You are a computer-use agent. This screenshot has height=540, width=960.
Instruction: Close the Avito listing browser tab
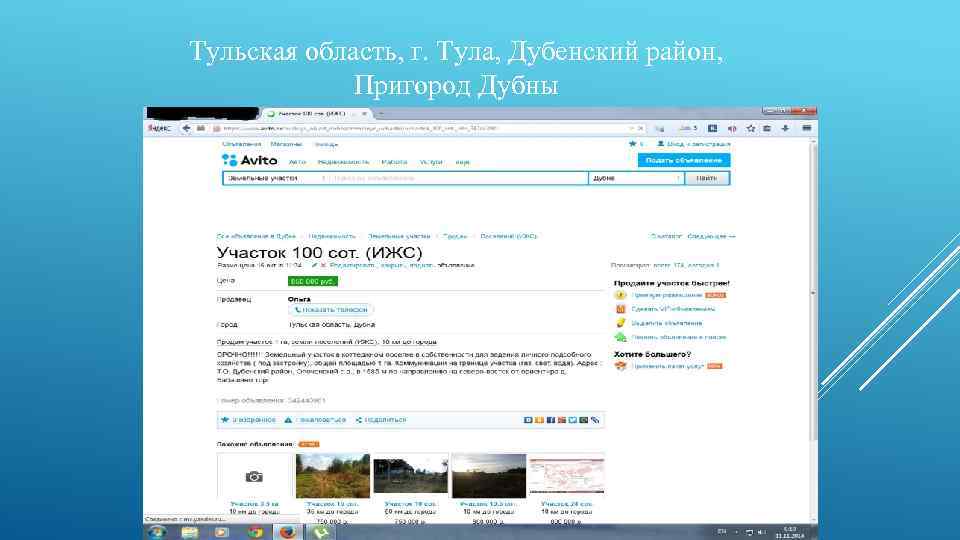(x=364, y=114)
